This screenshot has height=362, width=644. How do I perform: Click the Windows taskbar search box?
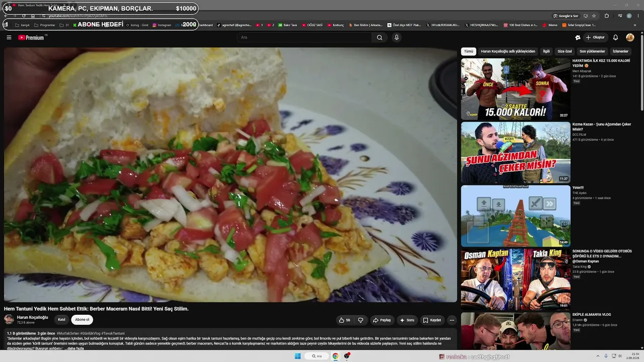click(316, 356)
